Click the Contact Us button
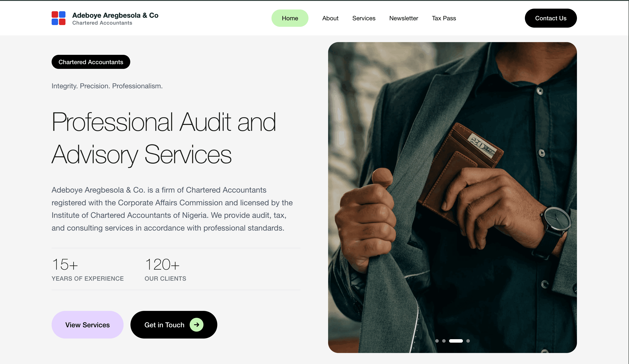Screen dimensions: 629x364 551,18
